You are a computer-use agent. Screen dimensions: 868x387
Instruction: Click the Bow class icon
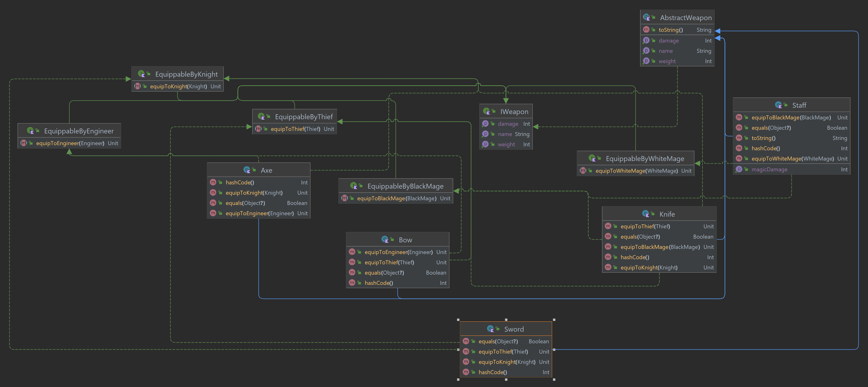point(385,240)
